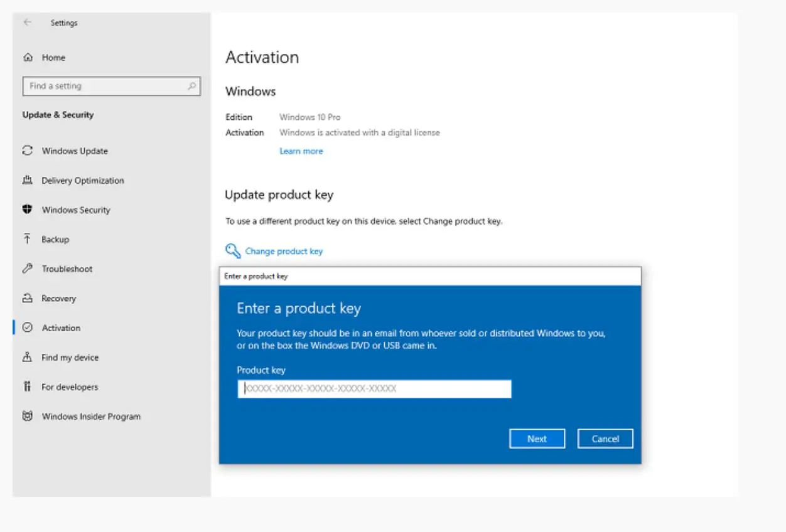Click the key icon beside Change product key
The height and width of the screenshot is (532, 786).
tap(233, 251)
